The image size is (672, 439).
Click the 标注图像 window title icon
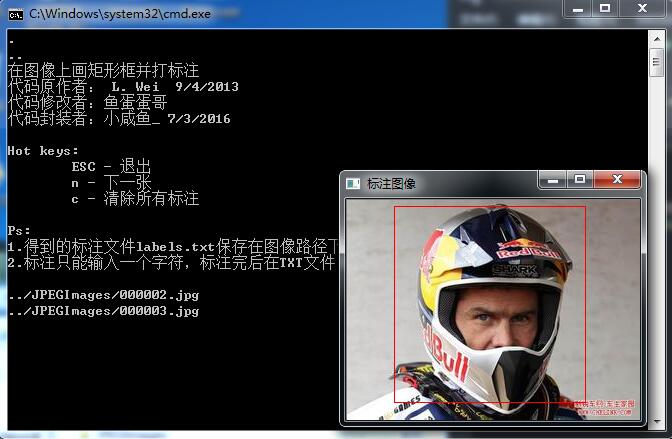coord(353,184)
